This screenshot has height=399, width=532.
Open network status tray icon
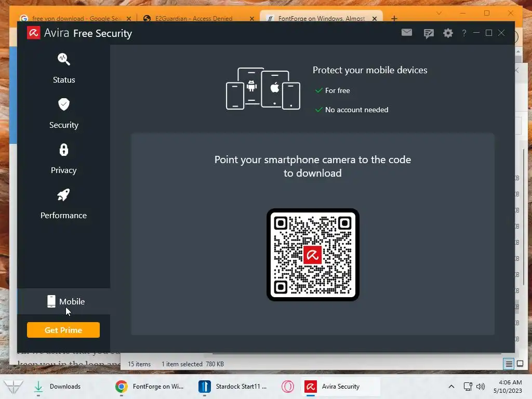tap(468, 387)
